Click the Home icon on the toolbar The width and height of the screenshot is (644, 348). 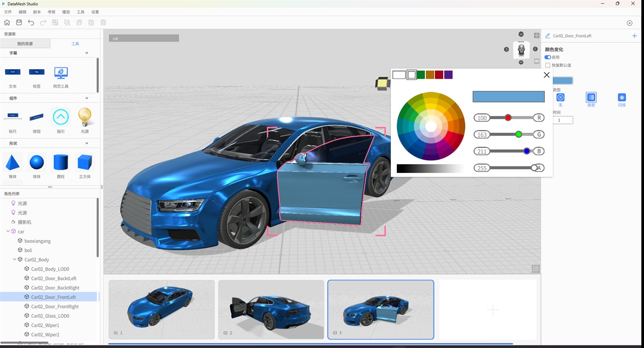point(7,23)
